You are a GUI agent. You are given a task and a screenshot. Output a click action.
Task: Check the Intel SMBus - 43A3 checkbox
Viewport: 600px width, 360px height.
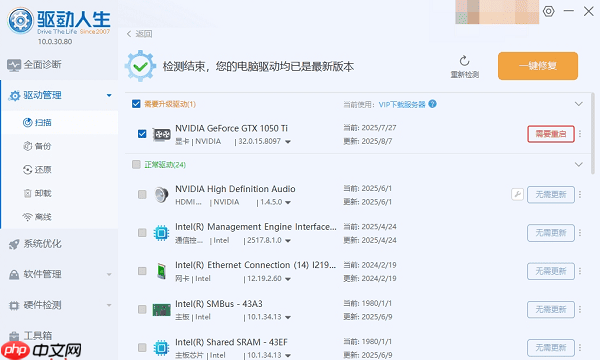click(142, 309)
